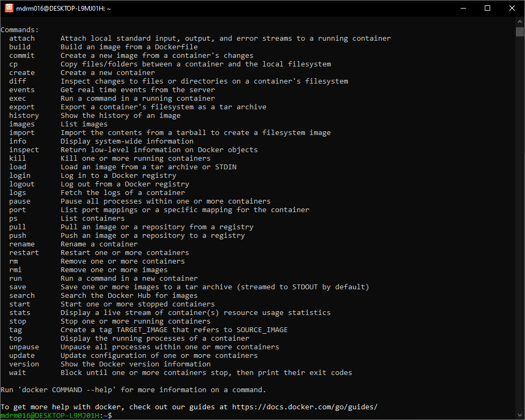Click the 'logout' command name
This screenshot has height=420, width=525.
[22, 184]
